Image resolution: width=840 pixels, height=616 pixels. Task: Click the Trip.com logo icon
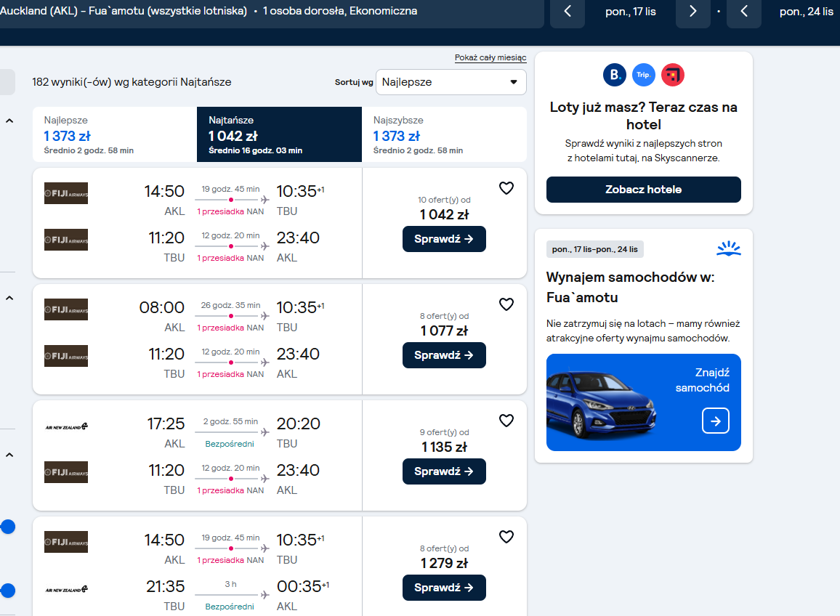[643, 75]
